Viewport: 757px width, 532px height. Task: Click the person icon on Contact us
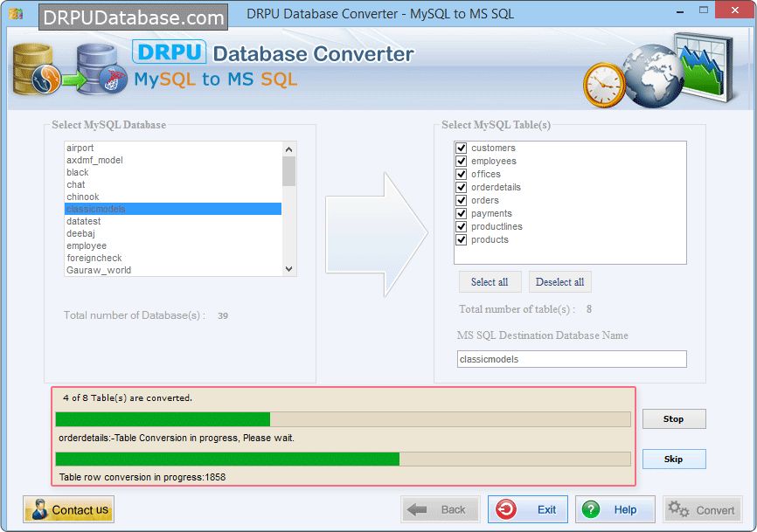pos(39,509)
